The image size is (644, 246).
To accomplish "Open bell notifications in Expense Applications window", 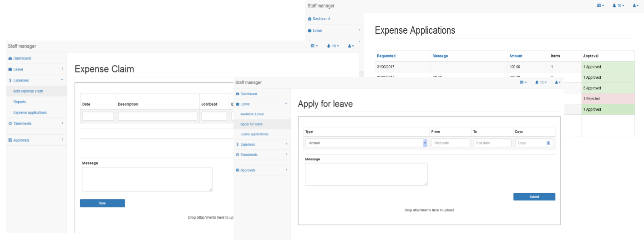I will tap(618, 5).
